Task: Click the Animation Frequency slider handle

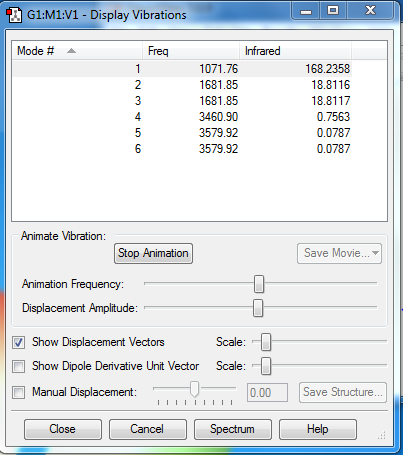Action: click(x=259, y=284)
